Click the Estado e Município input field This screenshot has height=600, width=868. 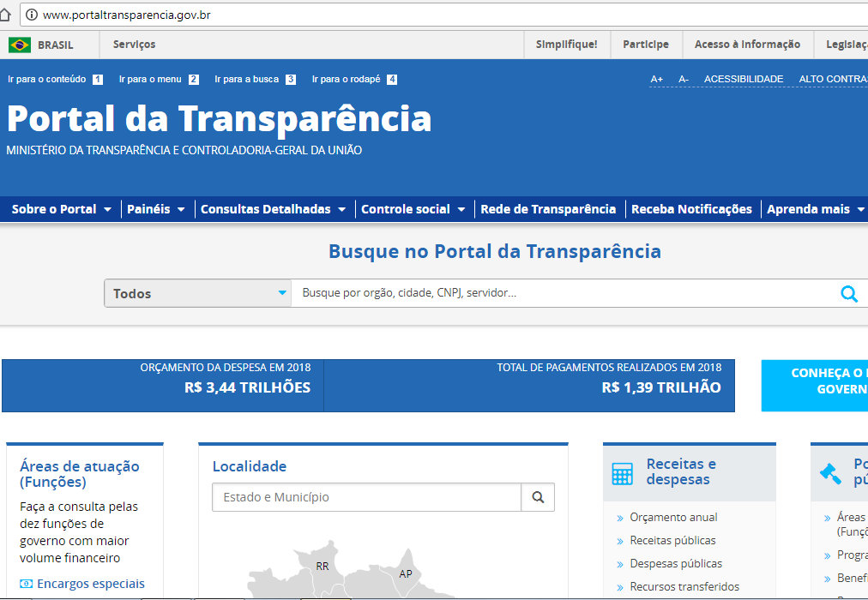(x=366, y=497)
